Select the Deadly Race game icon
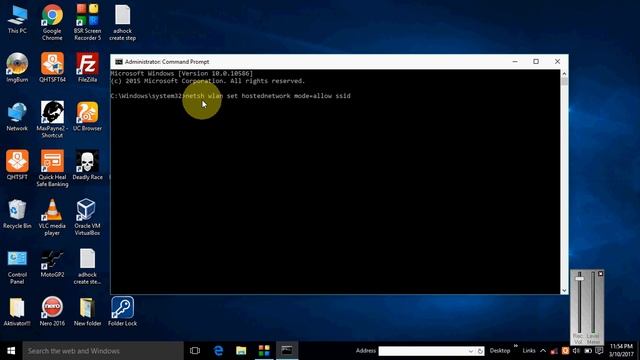The image size is (640, 360). click(87, 165)
